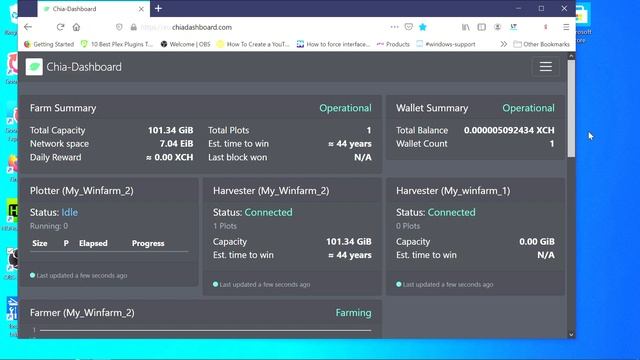The width and height of the screenshot is (640, 360).
Task: Show the sidebars icon
Action: (x=482, y=27)
